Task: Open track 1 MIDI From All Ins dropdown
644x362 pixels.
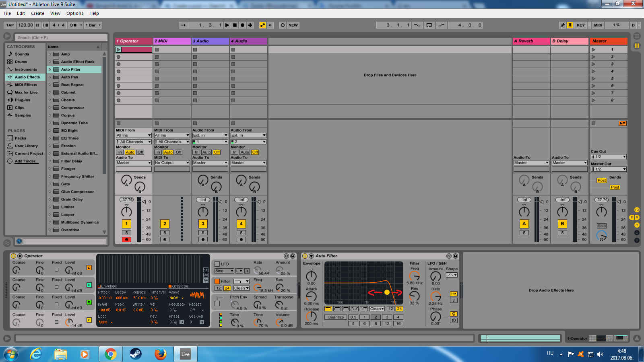Action: tap(134, 135)
